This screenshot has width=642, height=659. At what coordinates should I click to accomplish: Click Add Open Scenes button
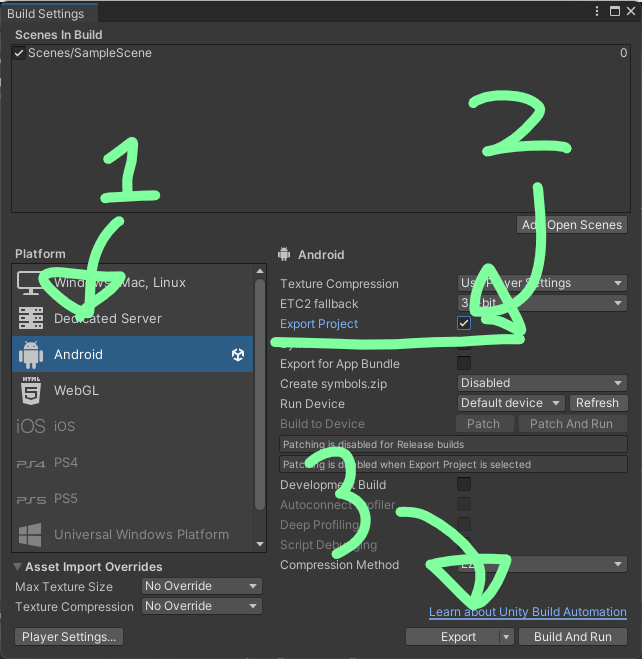coord(572,225)
